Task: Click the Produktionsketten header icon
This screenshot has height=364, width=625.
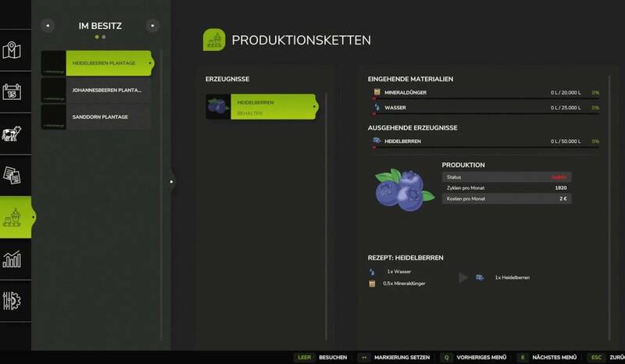Action: pos(214,40)
